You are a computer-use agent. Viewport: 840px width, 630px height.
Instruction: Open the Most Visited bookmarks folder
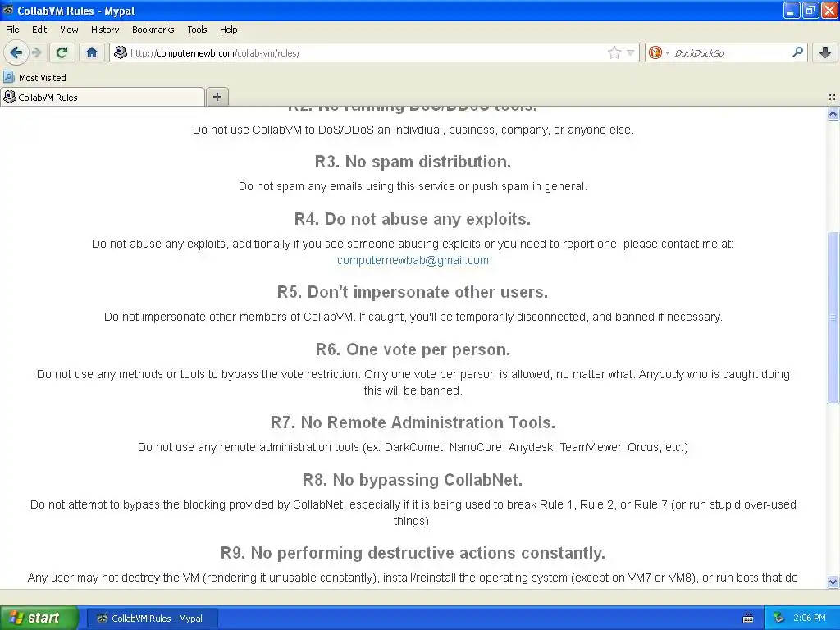[x=35, y=78]
